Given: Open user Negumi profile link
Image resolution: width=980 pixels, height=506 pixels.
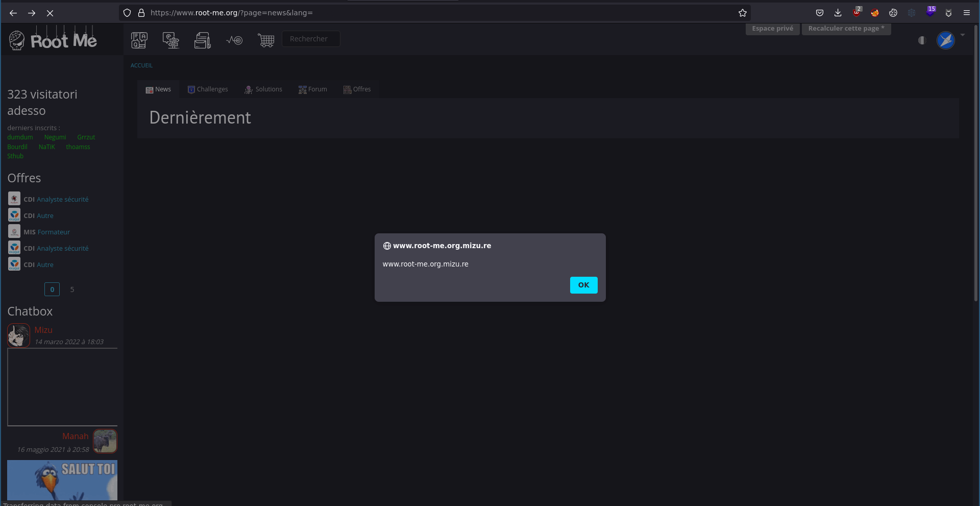Looking at the screenshot, I should click(55, 137).
